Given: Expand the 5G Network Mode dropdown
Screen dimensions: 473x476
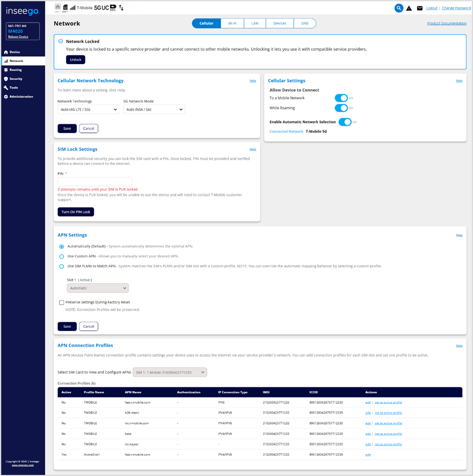Looking at the screenshot, I should pos(154,109).
